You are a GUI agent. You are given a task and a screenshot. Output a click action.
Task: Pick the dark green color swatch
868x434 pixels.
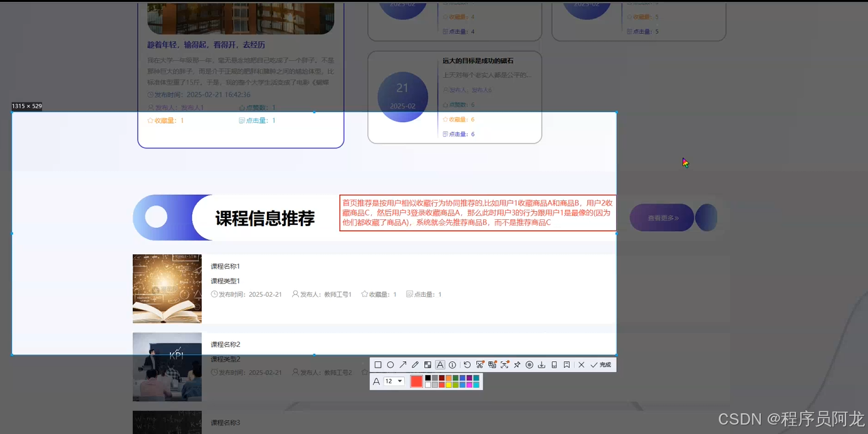click(x=456, y=378)
